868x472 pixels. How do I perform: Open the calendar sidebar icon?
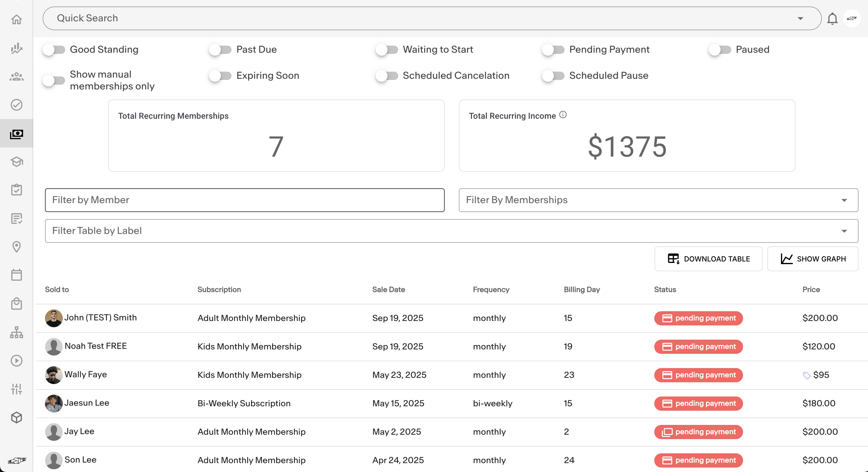[x=17, y=275]
